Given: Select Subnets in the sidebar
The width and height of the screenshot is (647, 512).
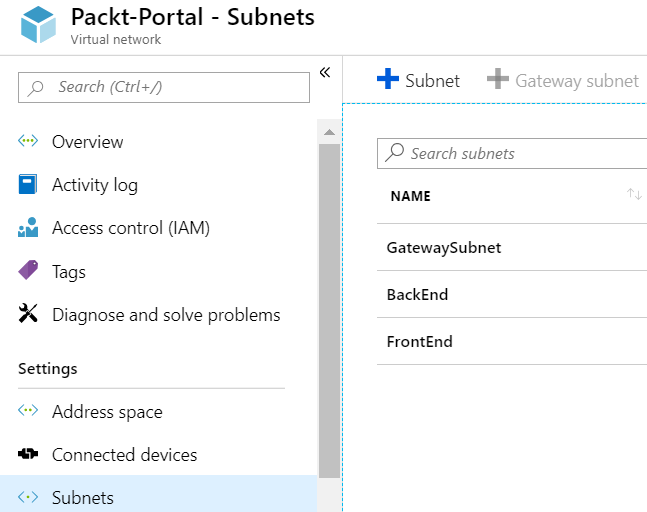Looking at the screenshot, I should (158, 494).
